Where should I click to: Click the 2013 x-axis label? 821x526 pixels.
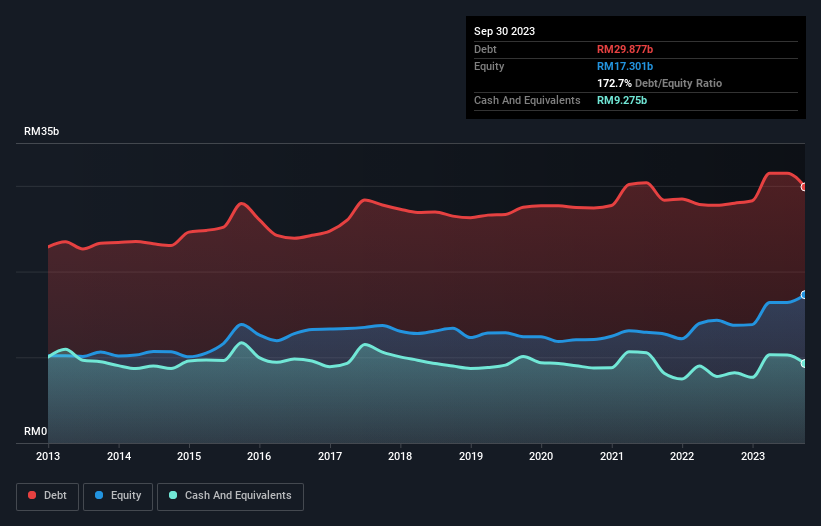(x=48, y=456)
